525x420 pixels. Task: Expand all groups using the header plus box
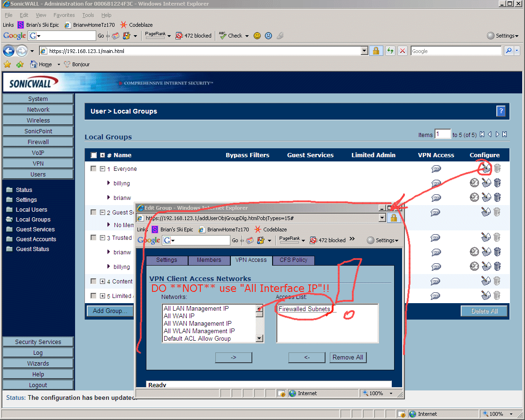102,155
